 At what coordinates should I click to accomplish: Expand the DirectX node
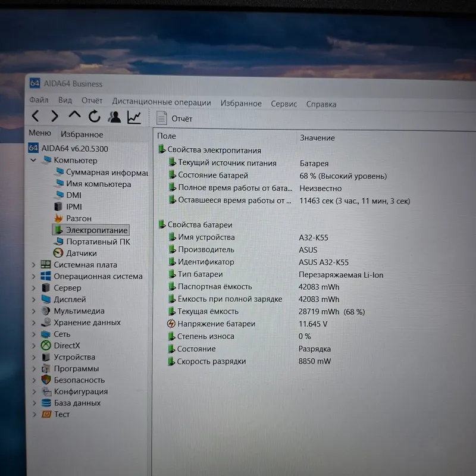coord(34,346)
